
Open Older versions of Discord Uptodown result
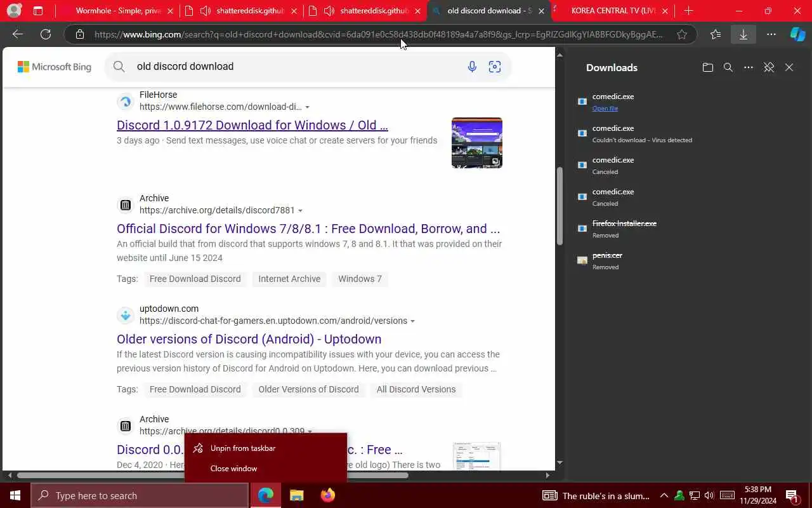249,339
